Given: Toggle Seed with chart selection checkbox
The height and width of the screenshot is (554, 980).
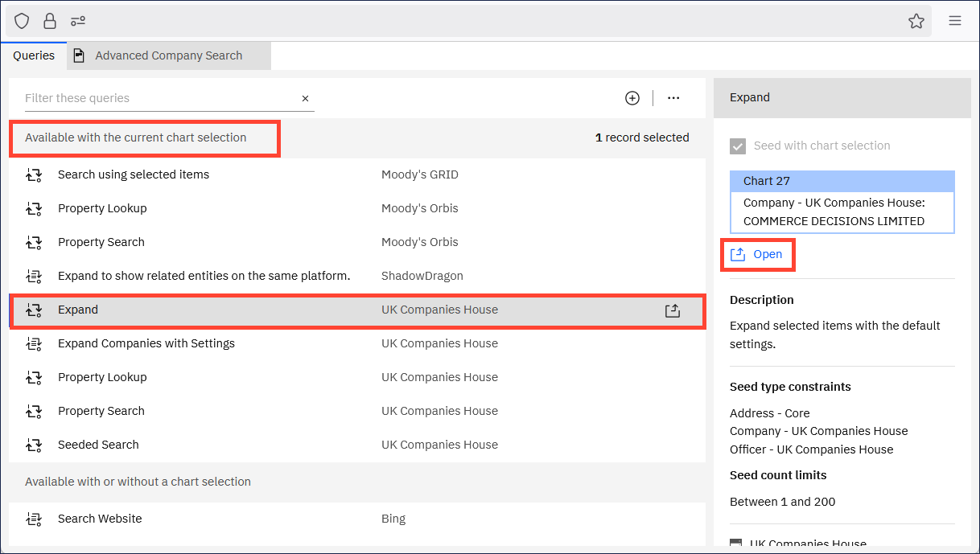Looking at the screenshot, I should (x=738, y=146).
